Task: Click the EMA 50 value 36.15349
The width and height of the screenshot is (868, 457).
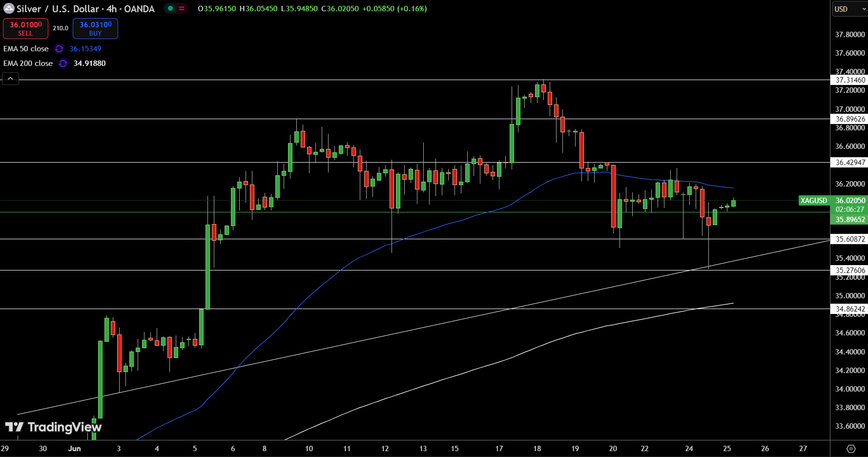Action: [85, 49]
